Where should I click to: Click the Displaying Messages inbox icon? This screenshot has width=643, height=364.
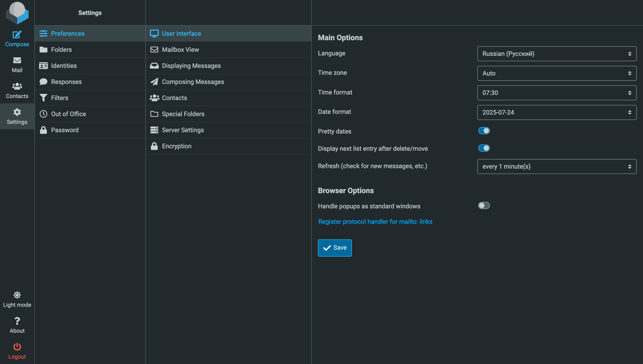click(154, 66)
